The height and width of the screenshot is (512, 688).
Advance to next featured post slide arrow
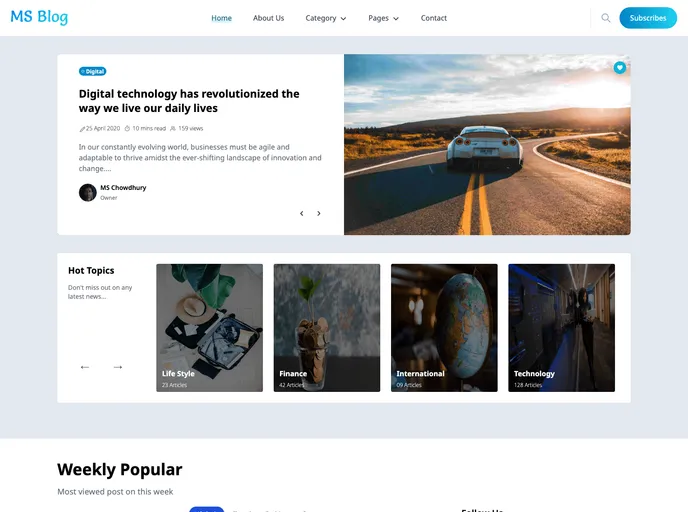tap(319, 214)
